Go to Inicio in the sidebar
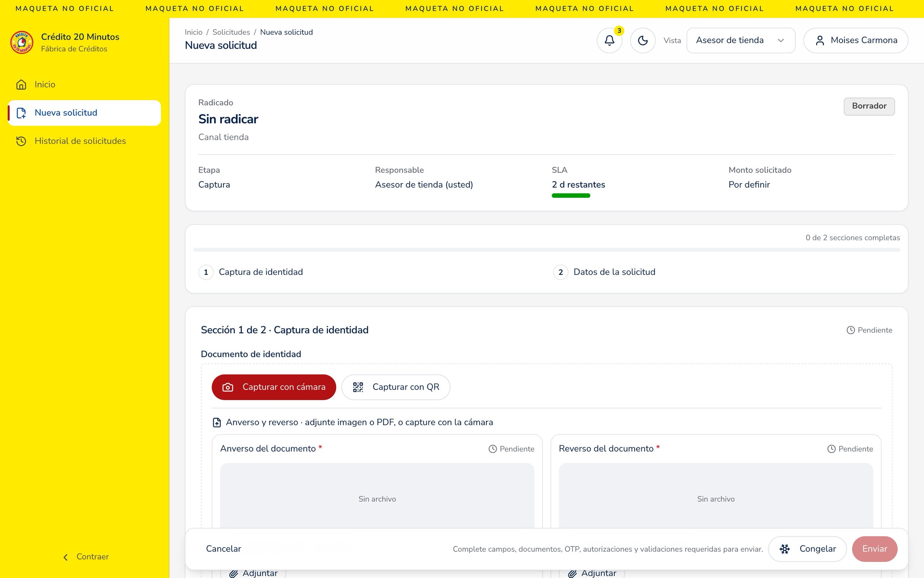This screenshot has height=578, width=924. tap(84, 84)
